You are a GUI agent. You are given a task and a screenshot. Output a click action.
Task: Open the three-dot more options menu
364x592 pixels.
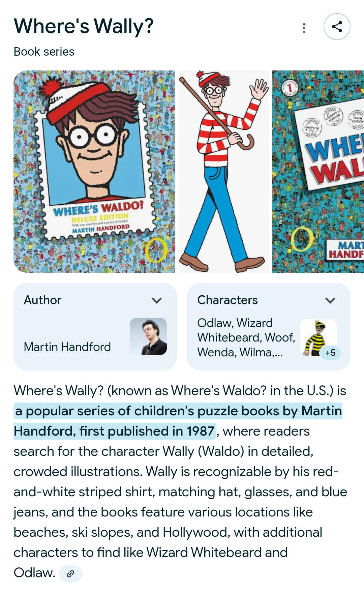point(304,28)
